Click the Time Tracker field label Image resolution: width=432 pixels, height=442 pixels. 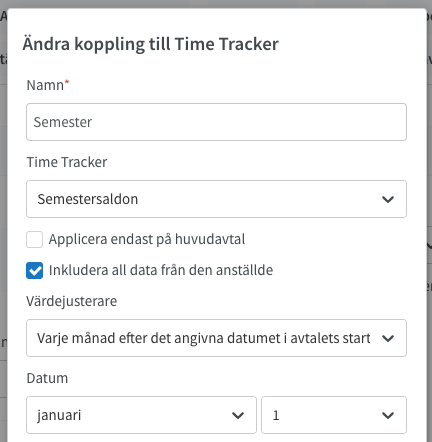pos(67,162)
